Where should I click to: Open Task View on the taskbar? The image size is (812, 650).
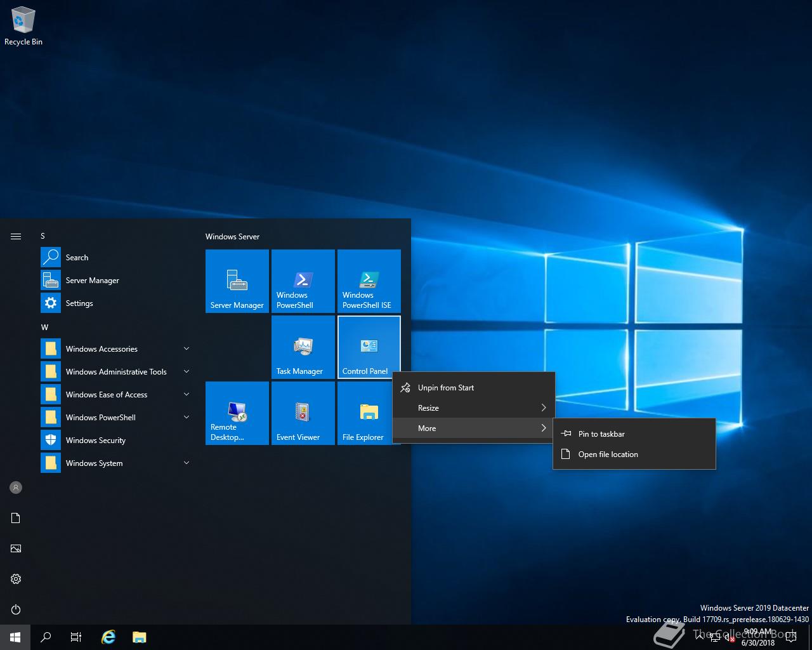[x=76, y=637]
